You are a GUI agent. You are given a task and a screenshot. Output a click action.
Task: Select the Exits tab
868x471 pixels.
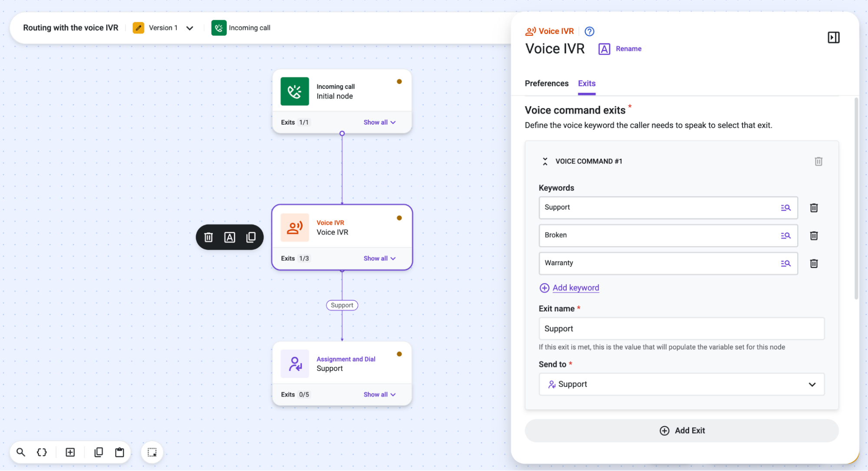586,83
